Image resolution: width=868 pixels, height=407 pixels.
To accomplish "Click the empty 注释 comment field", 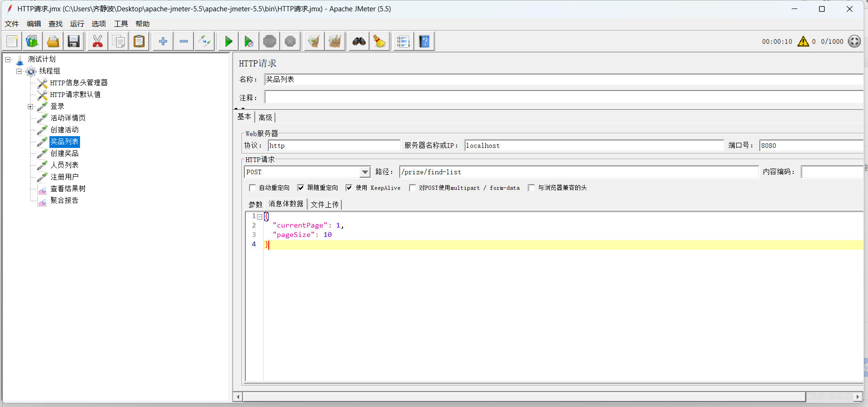I will click(x=563, y=98).
